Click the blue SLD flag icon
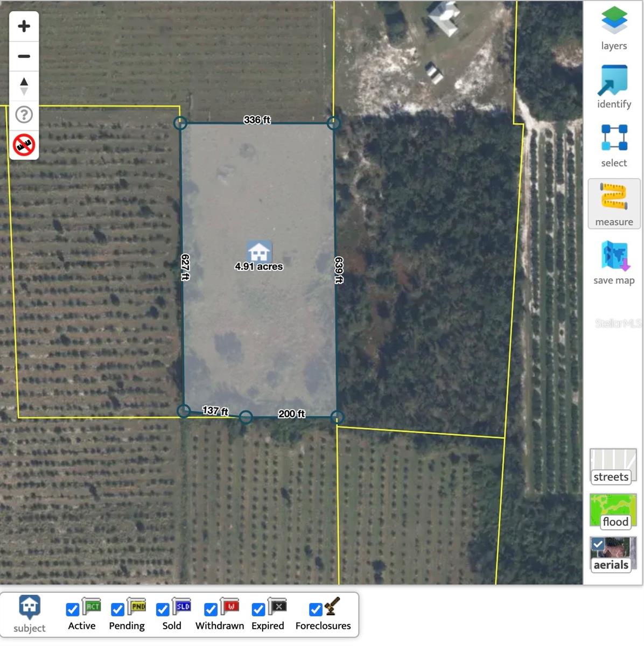This screenshot has width=644, height=646. [182, 606]
